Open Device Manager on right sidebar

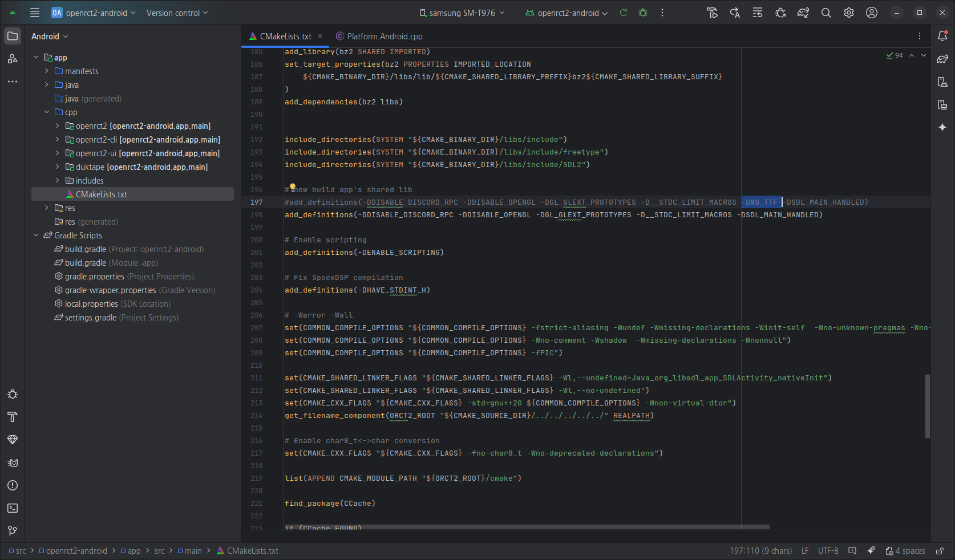point(942,82)
